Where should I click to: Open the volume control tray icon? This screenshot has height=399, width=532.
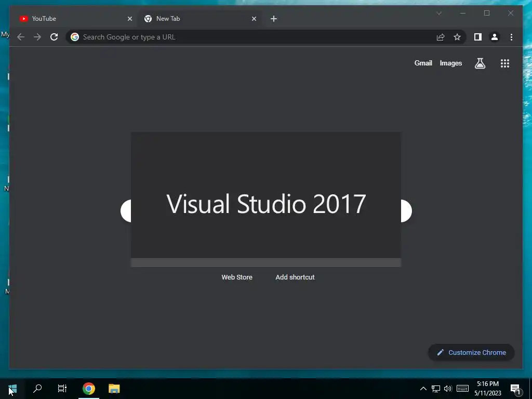pos(448,389)
